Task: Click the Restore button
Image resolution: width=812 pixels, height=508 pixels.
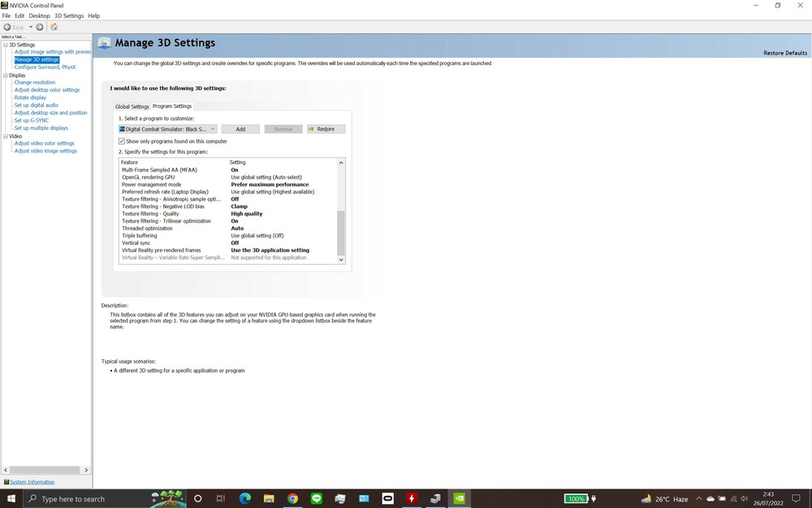Action: [326, 129]
